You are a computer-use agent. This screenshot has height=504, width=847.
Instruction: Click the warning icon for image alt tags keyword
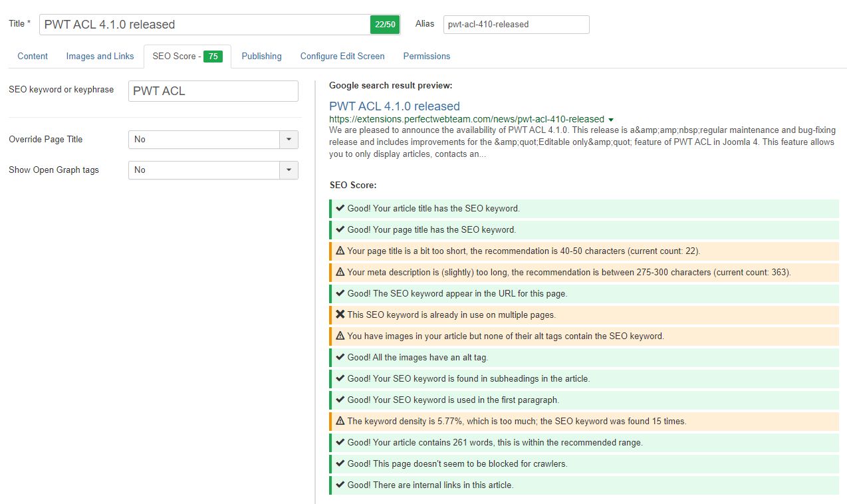coord(340,336)
